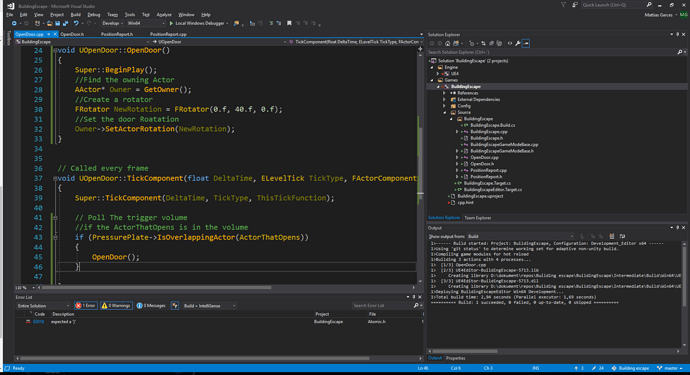Click the Search Error List field

coord(382,305)
